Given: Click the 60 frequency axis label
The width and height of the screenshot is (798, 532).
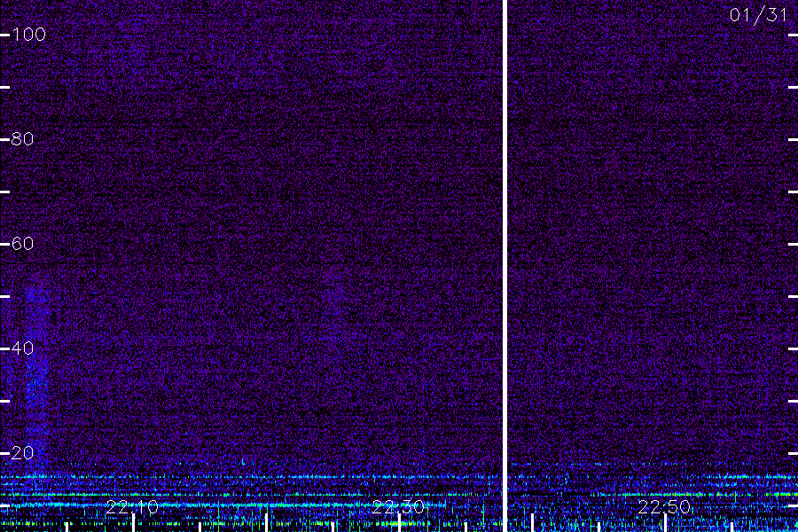Looking at the screenshot, I should coord(22,244).
